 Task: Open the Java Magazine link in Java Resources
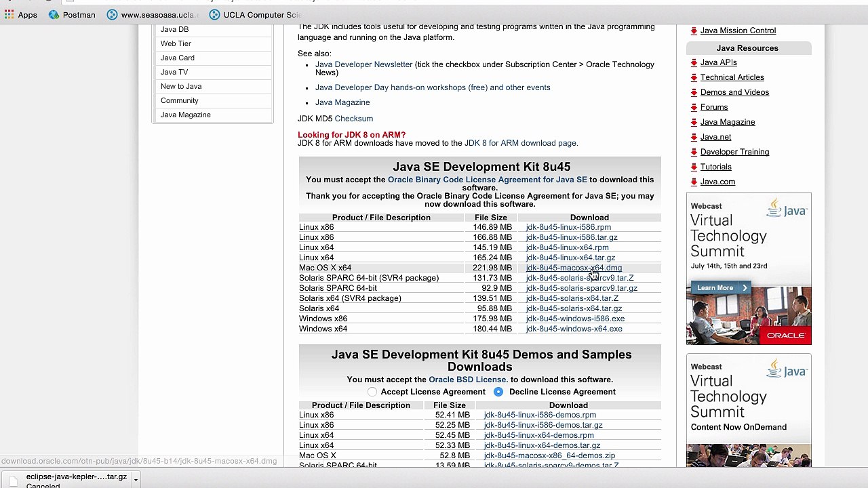click(728, 122)
